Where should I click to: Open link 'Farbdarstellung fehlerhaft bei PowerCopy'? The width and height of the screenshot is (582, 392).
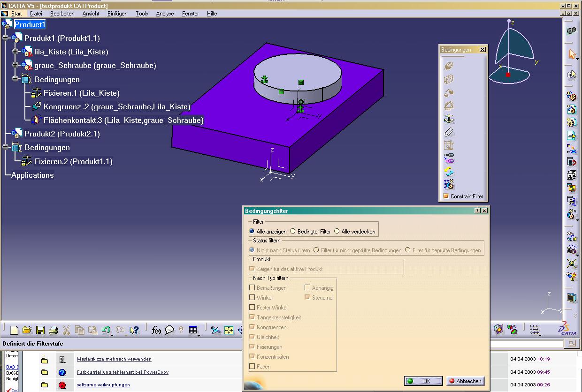pos(123,372)
